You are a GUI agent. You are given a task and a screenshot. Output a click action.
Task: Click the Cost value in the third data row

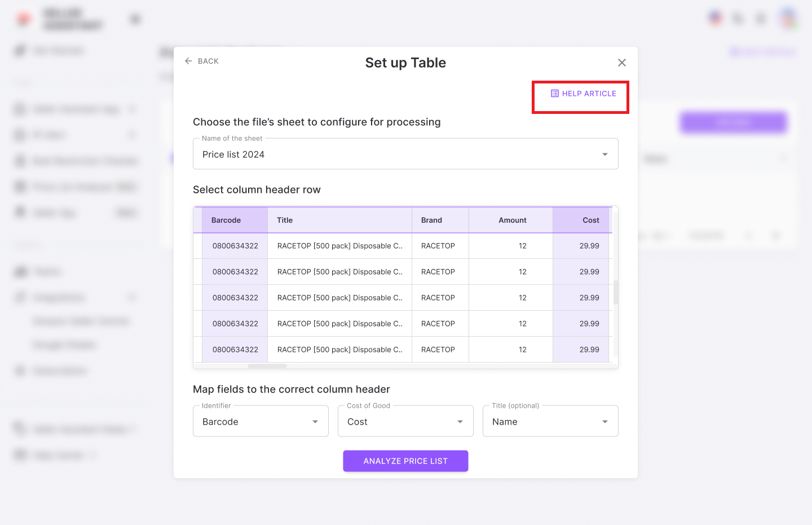pos(589,298)
